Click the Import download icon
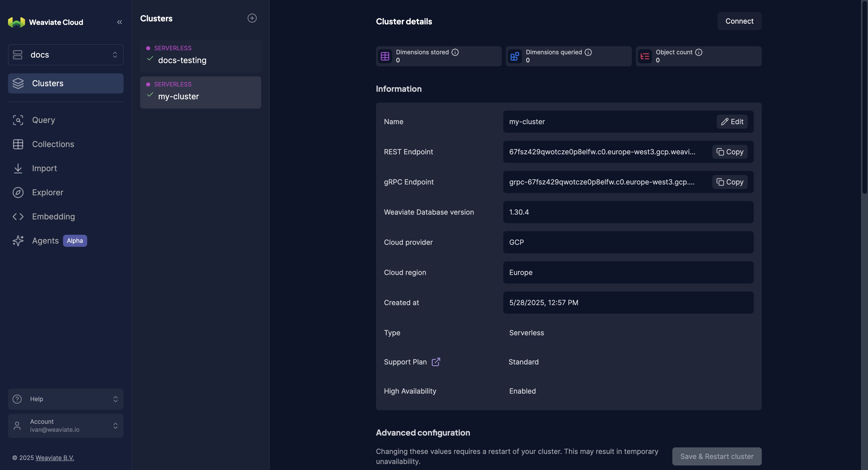 coord(18,168)
